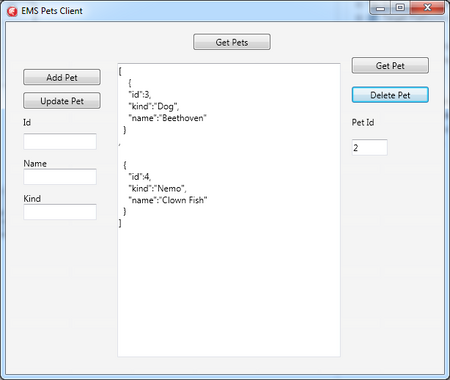Click the "id":3 line
The image size is (450, 380).
click(x=140, y=95)
